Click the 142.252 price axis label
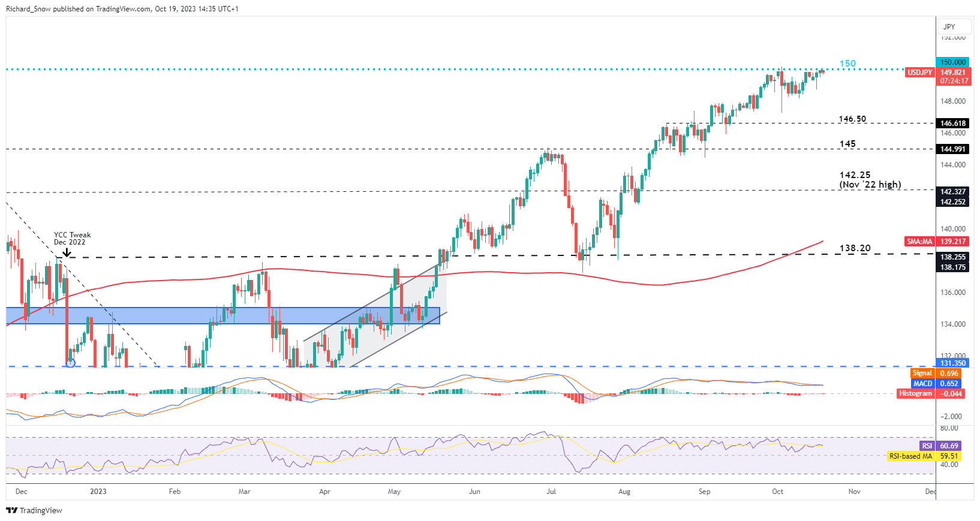Image resolution: width=980 pixels, height=521 pixels. pyautogui.click(x=952, y=202)
